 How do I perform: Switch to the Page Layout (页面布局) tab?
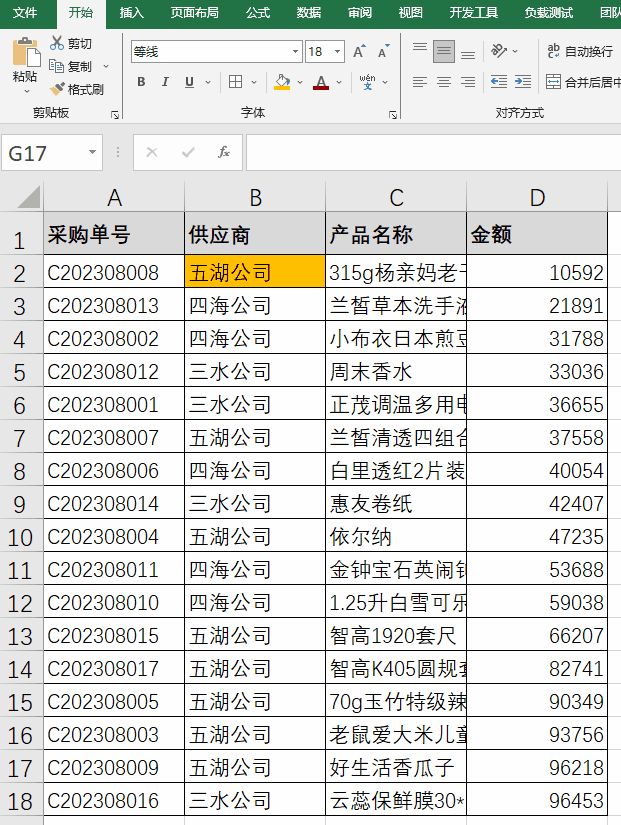[x=195, y=13]
